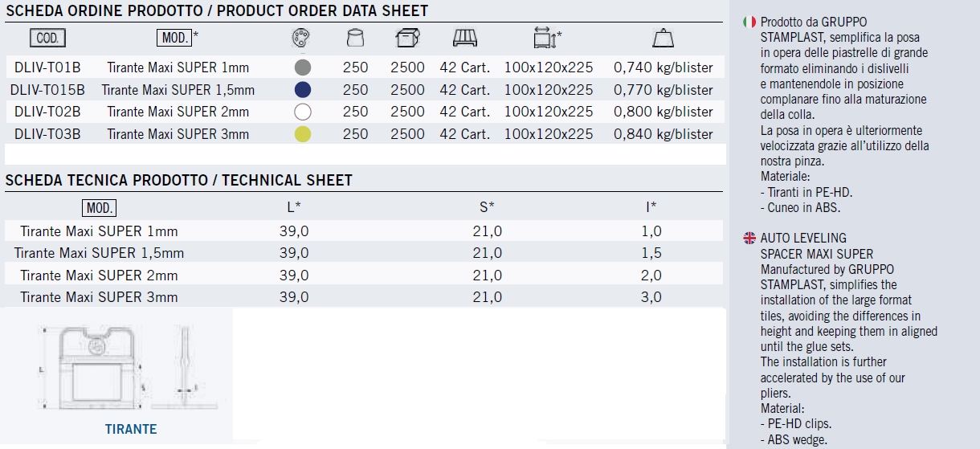980x449 pixels.
Task: Select the UK flag icon
Action: [x=749, y=238]
